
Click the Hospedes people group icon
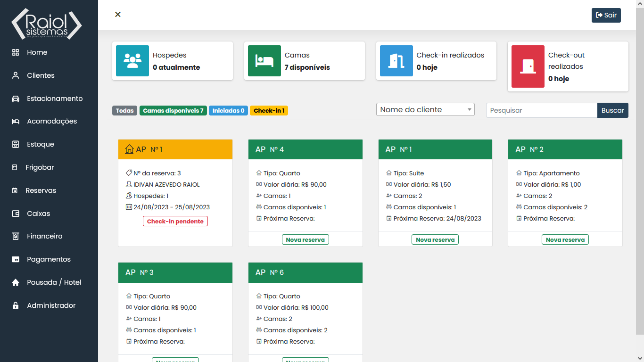coord(132,61)
